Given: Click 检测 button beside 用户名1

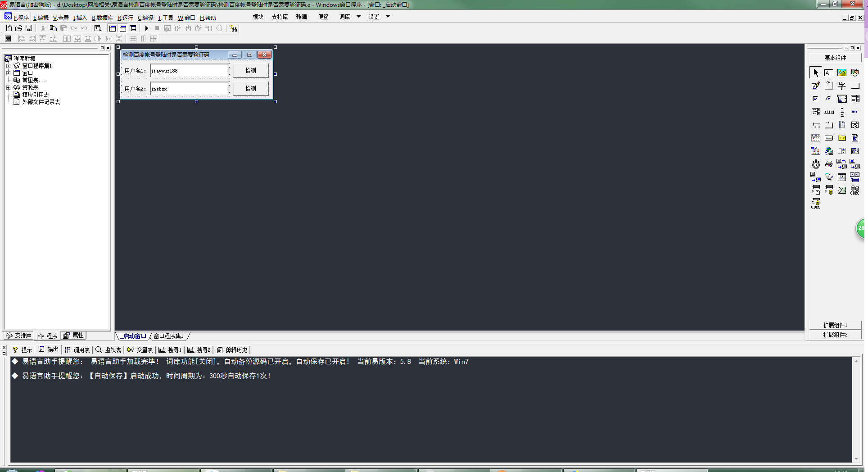Looking at the screenshot, I should point(251,70).
